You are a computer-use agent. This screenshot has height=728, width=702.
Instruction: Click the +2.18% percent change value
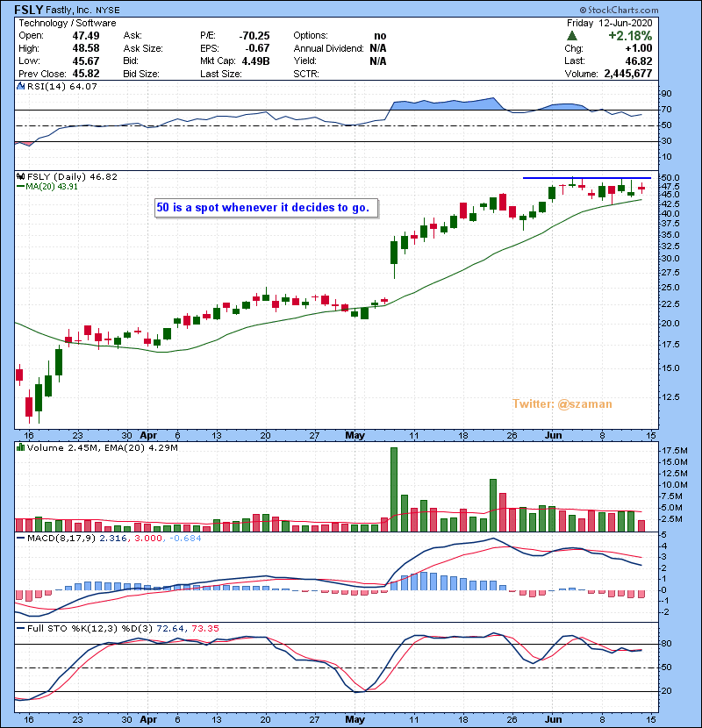point(630,36)
